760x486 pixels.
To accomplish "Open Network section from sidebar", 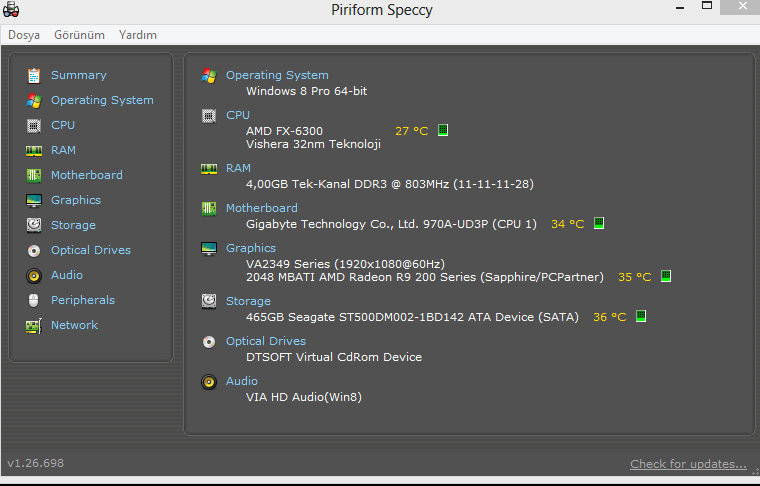I will click(x=75, y=325).
